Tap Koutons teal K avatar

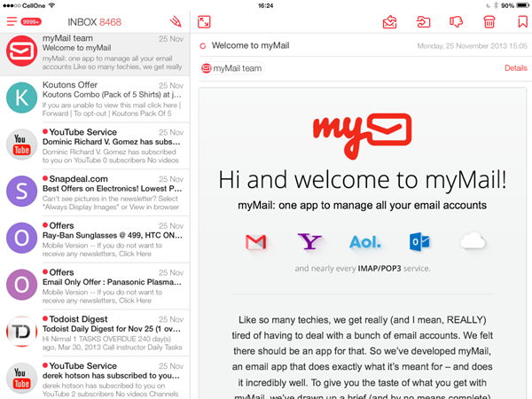[x=21, y=98]
